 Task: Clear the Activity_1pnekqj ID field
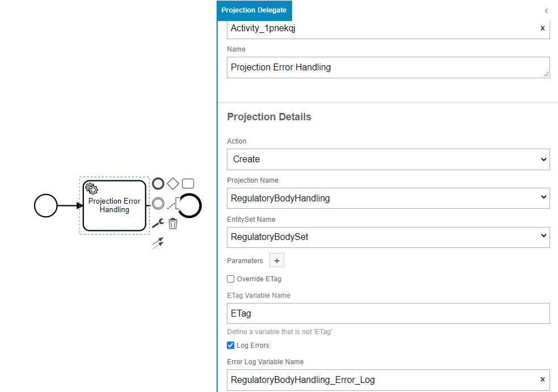point(542,28)
